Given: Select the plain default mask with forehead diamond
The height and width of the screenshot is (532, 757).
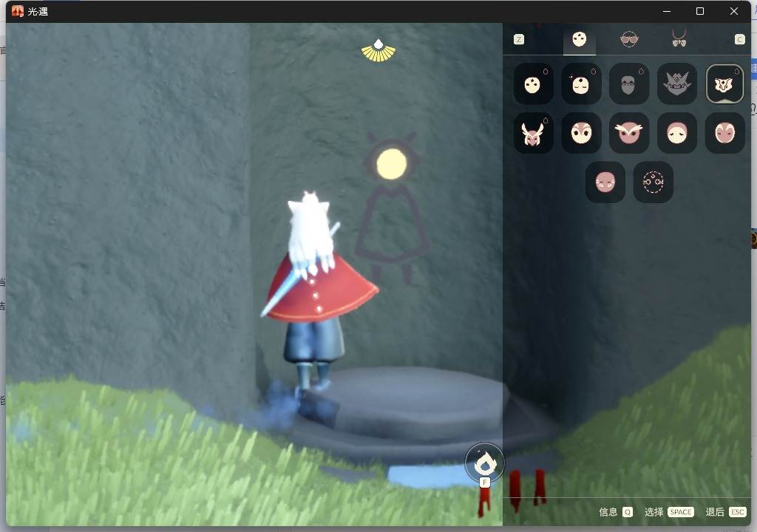Looking at the screenshot, I should (x=533, y=84).
